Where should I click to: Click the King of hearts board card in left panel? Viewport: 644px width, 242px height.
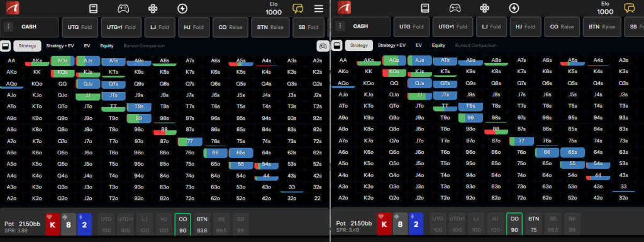click(53, 224)
